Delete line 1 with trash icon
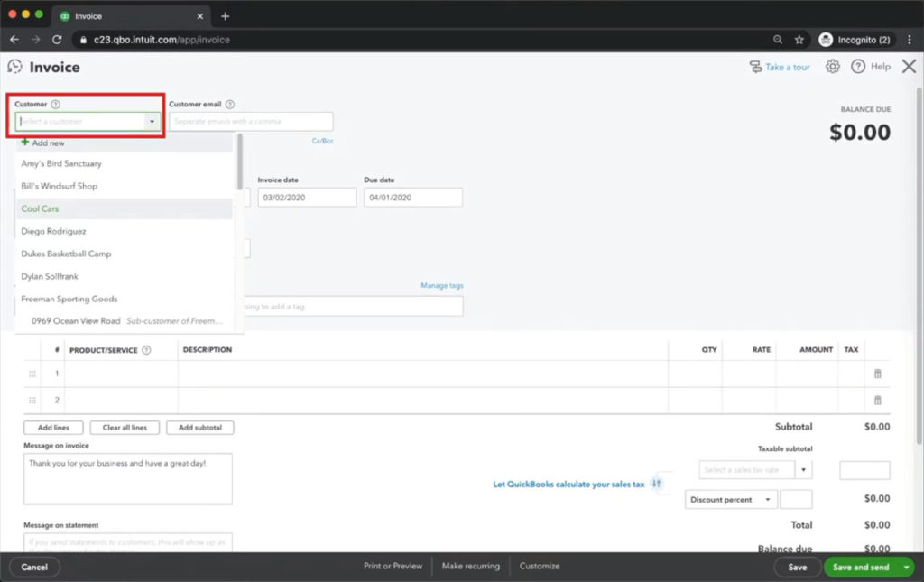The image size is (924, 582). (x=877, y=374)
